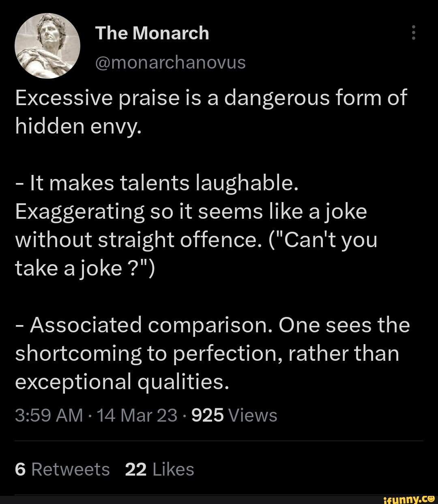View the 6 Retweets list
This screenshot has width=438, height=504.
pyautogui.click(x=62, y=470)
